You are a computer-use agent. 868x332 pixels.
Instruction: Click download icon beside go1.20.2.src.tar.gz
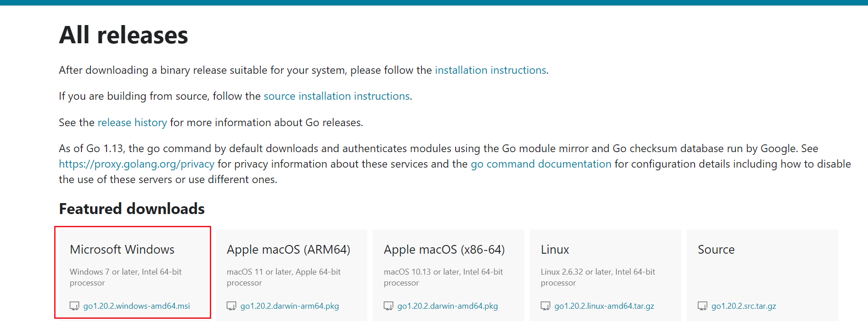(702, 306)
